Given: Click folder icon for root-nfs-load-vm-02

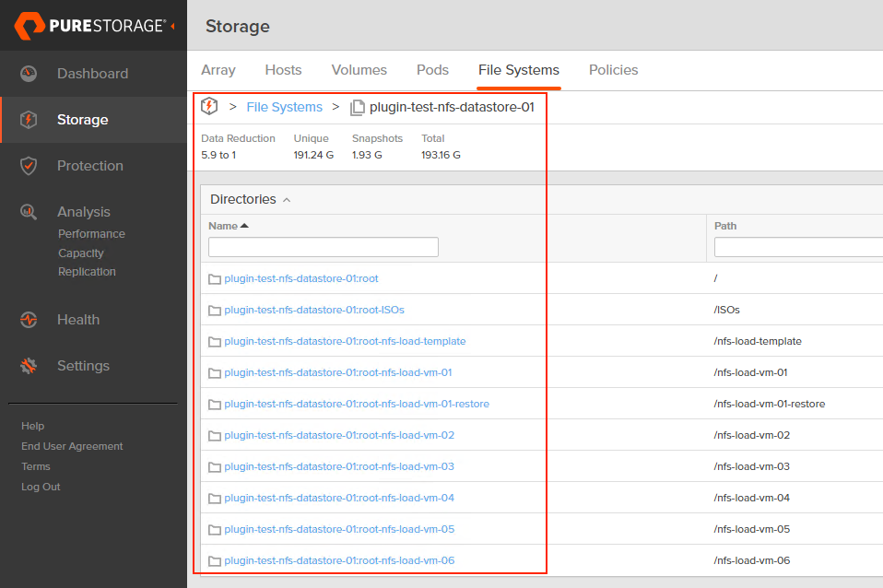Looking at the screenshot, I should tap(215, 436).
